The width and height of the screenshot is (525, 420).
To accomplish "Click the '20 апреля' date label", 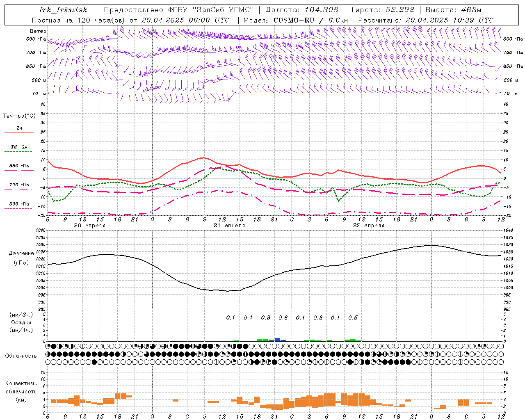I will [x=89, y=226].
